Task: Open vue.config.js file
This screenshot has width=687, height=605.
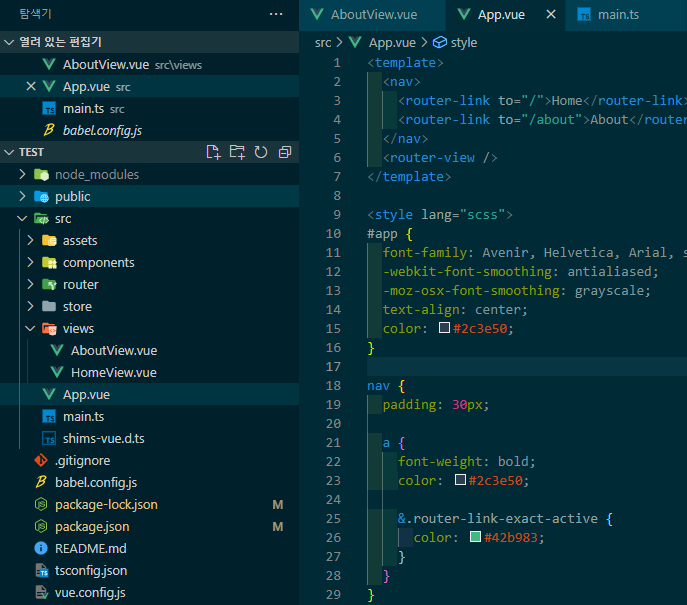Action: click(x=149, y=592)
